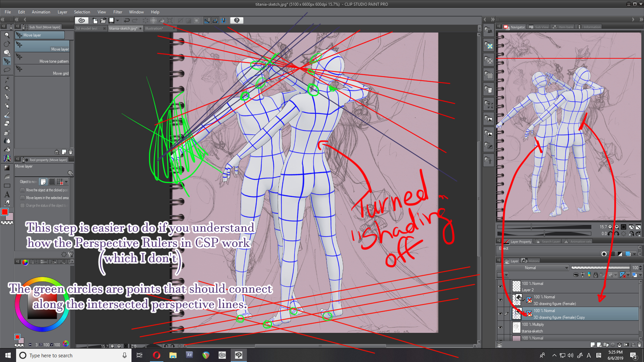The image size is (644, 362).
Task: Open the Filter menu
Action: [117, 12]
